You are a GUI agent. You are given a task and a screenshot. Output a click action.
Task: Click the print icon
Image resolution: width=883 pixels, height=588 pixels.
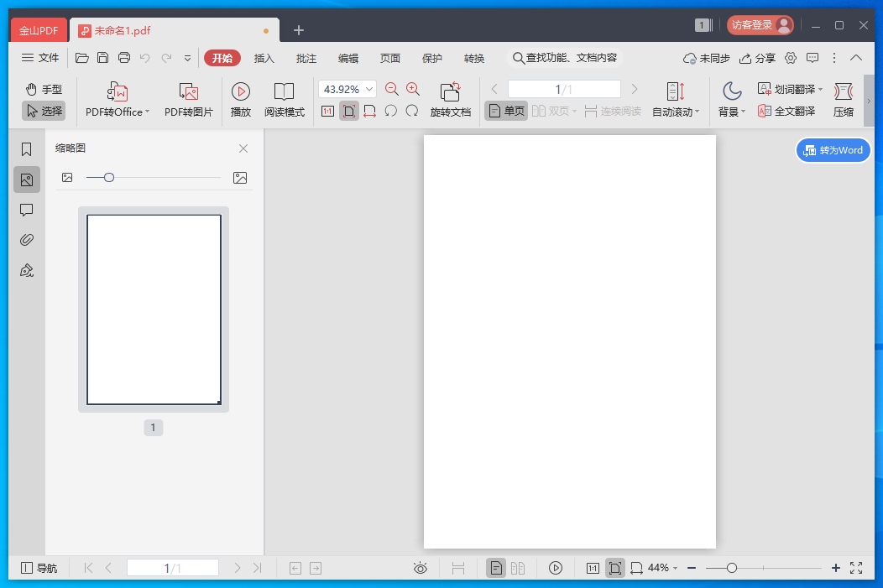pyautogui.click(x=124, y=58)
